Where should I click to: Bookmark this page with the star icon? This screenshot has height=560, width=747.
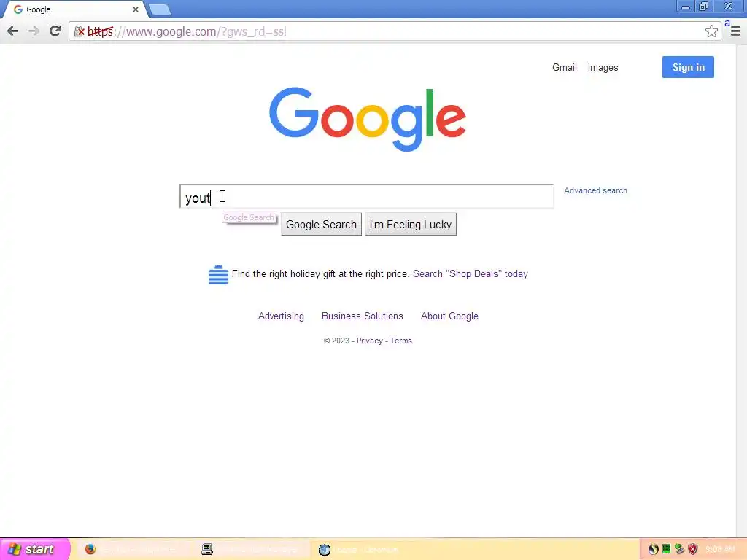click(711, 31)
